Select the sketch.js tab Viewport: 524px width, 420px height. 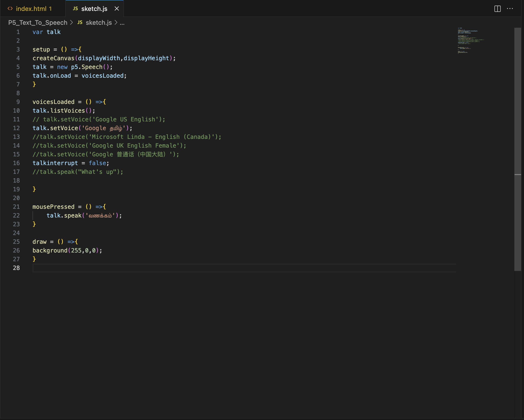tap(94, 8)
